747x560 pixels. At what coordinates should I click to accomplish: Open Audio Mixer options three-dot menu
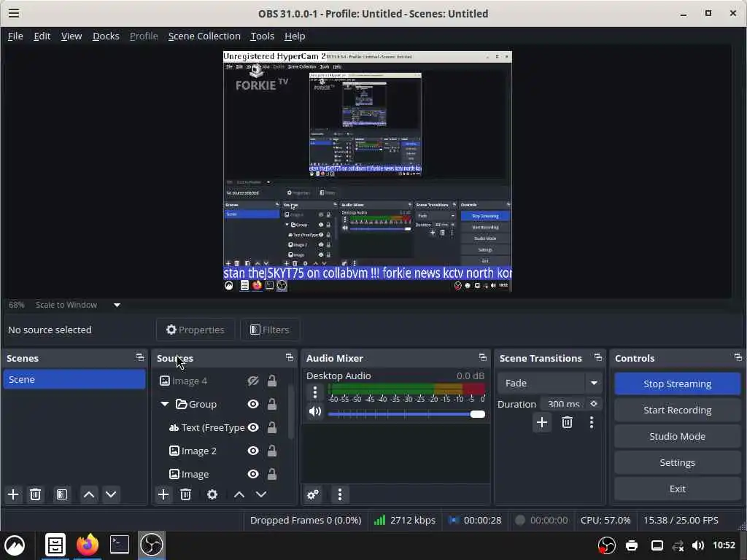pos(340,494)
